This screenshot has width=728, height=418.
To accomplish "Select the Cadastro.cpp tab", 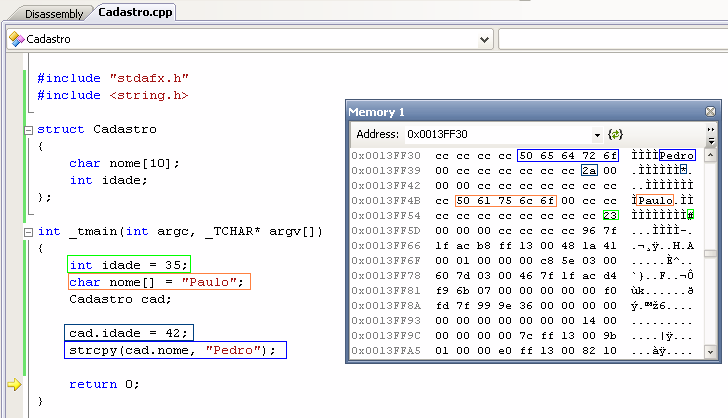I will [x=136, y=13].
